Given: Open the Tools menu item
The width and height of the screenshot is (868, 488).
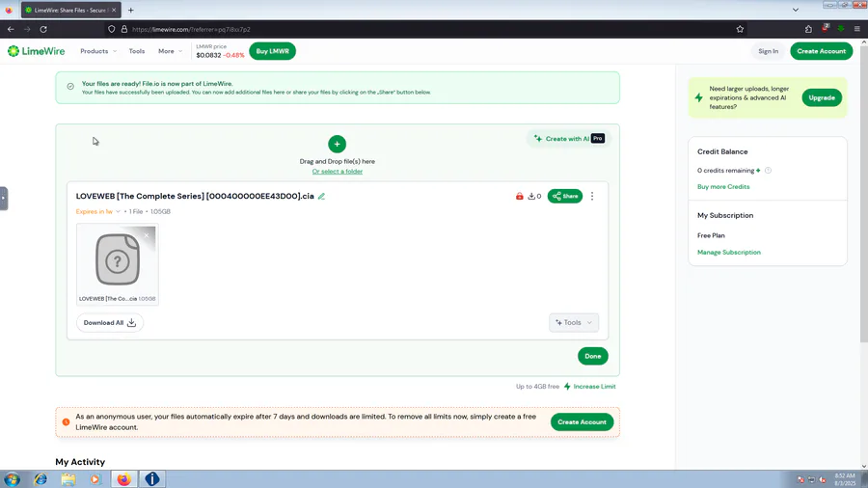Looking at the screenshot, I should pyautogui.click(x=137, y=51).
